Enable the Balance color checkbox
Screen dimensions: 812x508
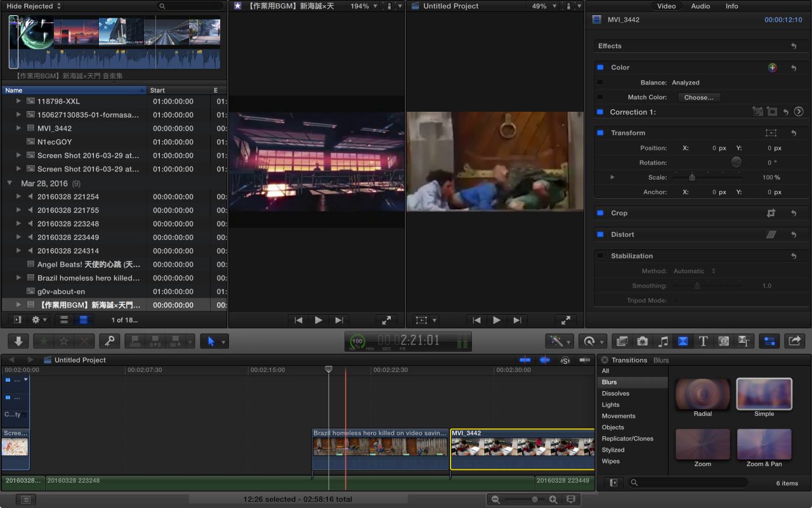tap(600, 83)
